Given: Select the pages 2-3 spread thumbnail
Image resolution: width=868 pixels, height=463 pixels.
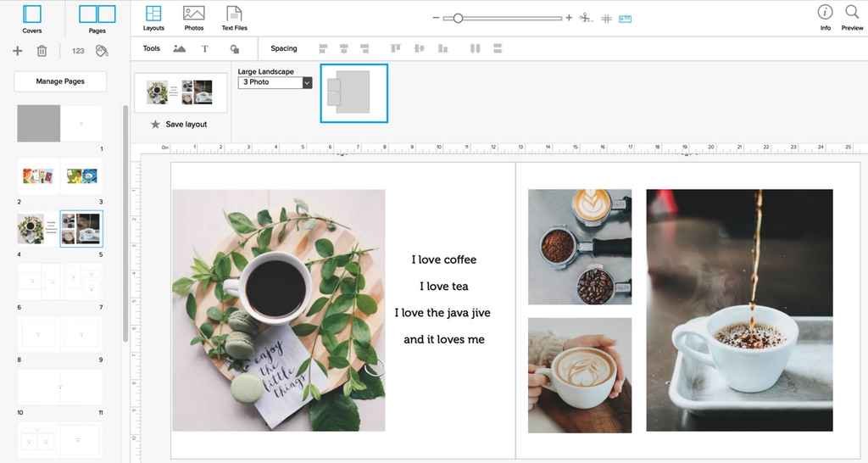Looking at the screenshot, I should coord(60,176).
